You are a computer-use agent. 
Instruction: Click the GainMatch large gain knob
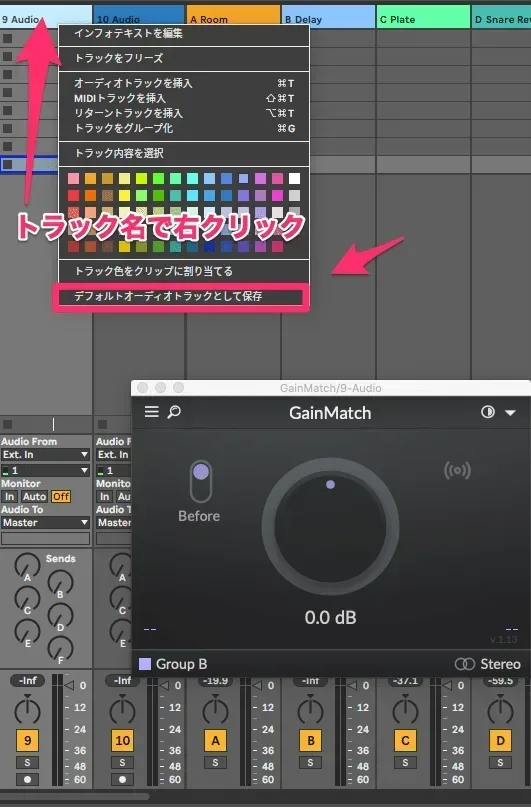point(330,527)
